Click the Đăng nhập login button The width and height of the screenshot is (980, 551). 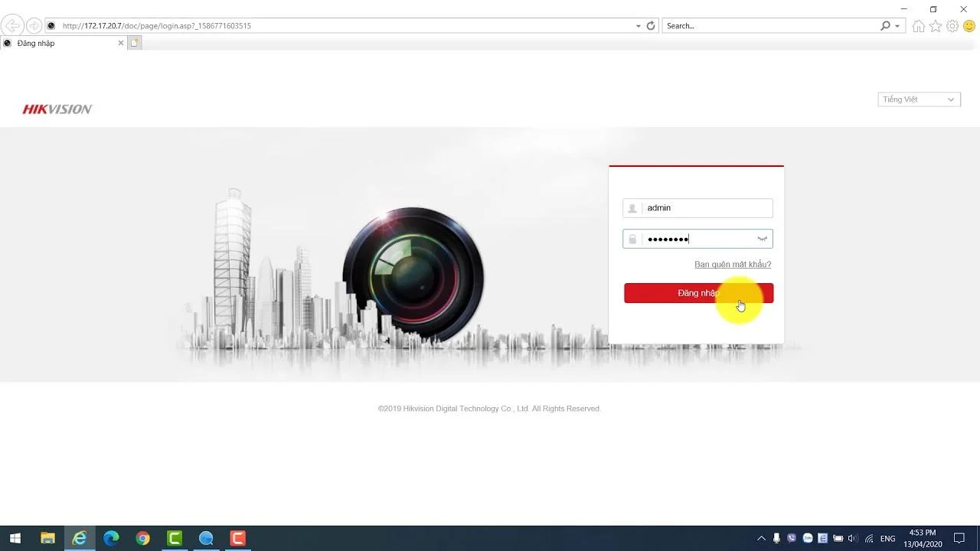698,293
